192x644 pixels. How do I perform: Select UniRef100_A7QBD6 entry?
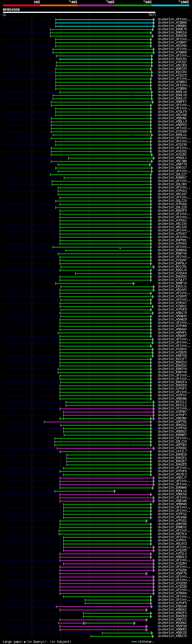172,88
